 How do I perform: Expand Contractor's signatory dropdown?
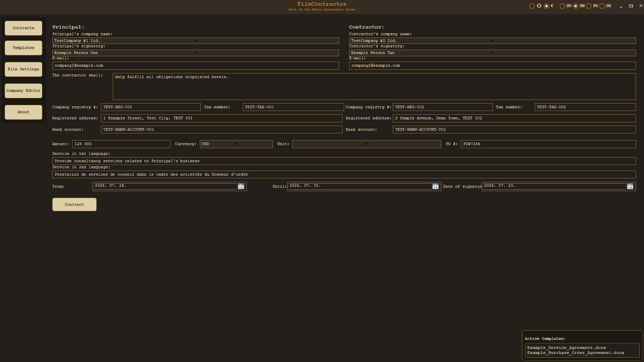coord(492,53)
